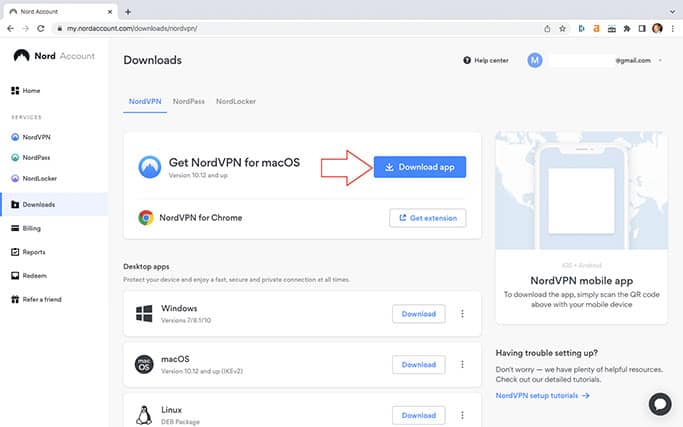Image resolution: width=683 pixels, height=427 pixels.
Task: Open the chat support bubble icon
Action: pyautogui.click(x=660, y=404)
